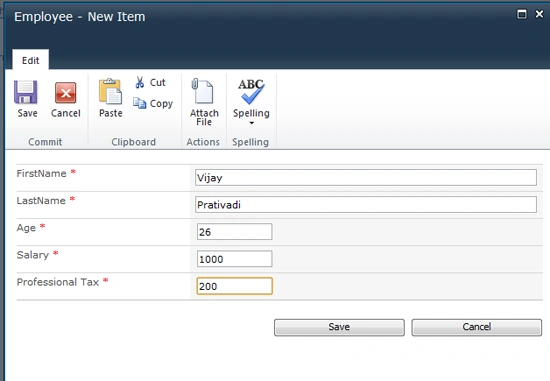550x381 pixels.
Task: Click the Age field showing 26
Action: (234, 232)
